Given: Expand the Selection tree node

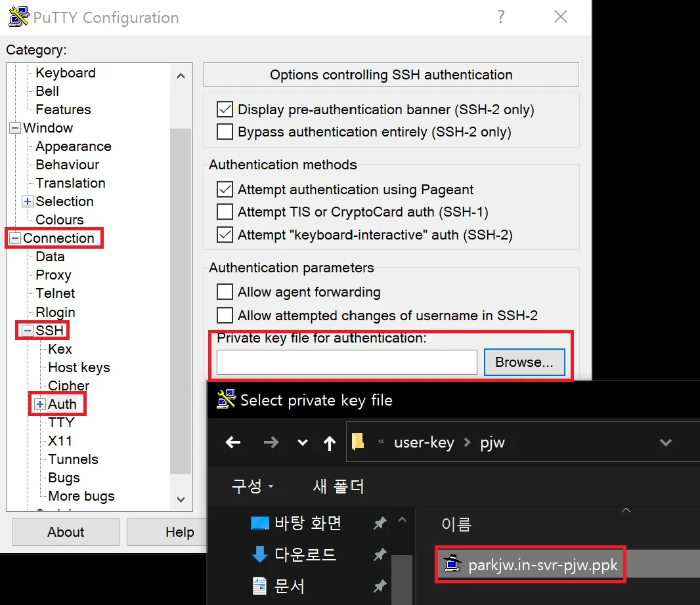Looking at the screenshot, I should [x=28, y=201].
